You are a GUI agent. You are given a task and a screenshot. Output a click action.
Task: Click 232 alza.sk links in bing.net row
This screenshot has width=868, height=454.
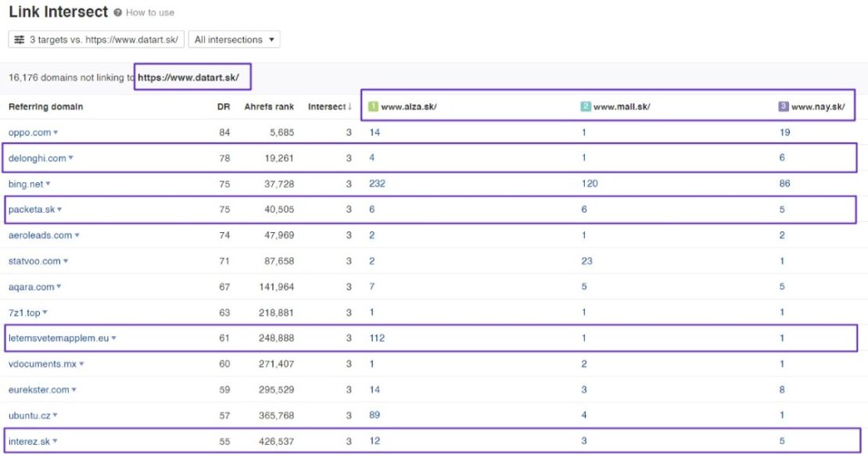377,184
